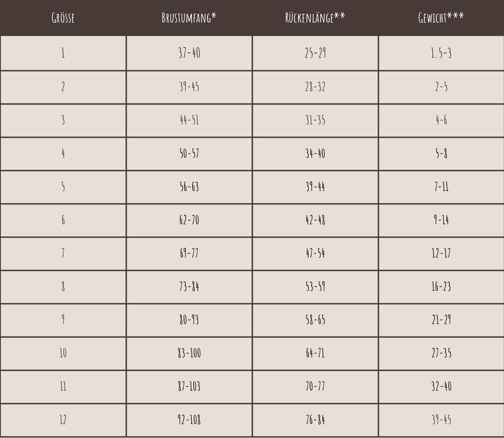
Task: Click the Grösse column header
Action: [x=63, y=18]
